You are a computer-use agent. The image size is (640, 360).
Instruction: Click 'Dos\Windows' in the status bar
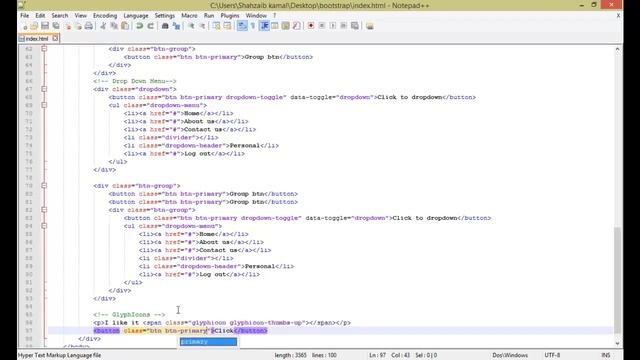click(x=510, y=355)
